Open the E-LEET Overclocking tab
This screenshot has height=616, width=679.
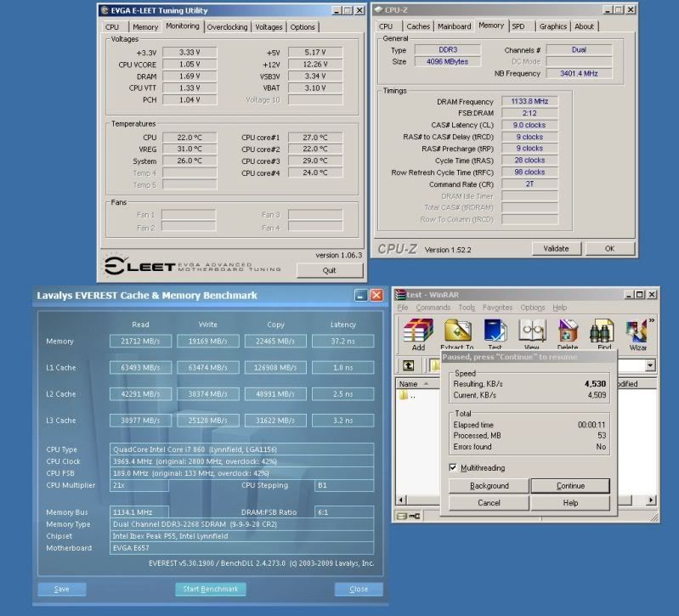point(228,27)
